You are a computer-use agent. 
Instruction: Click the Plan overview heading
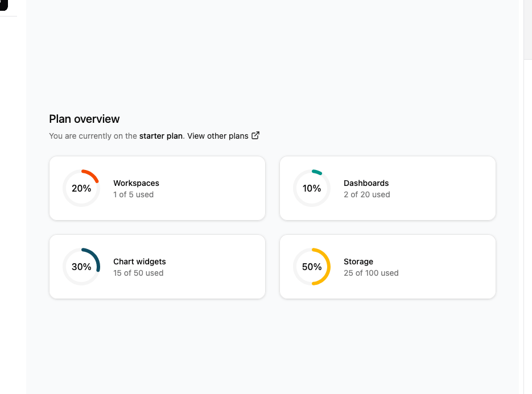click(x=84, y=119)
